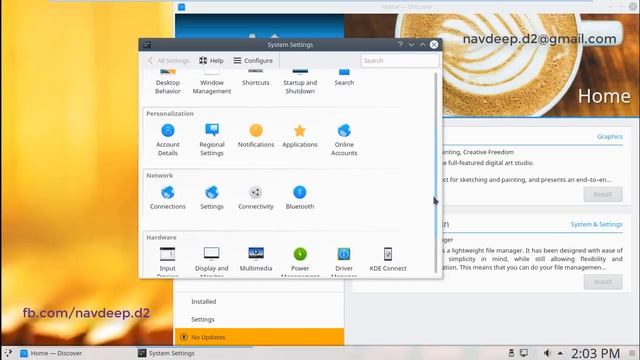This screenshot has width=640, height=360.
Task: Open the application launcher in taskbar
Action: (8, 353)
